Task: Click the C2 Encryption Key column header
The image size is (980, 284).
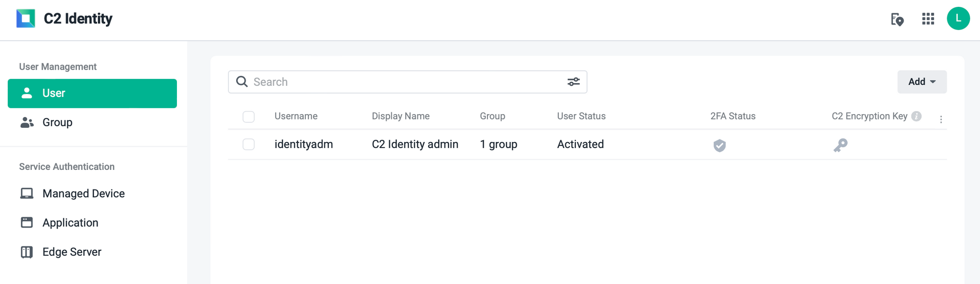Action: click(869, 116)
